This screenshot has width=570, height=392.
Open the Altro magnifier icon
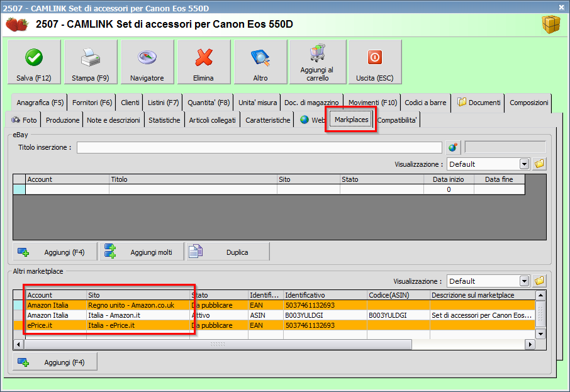point(260,58)
